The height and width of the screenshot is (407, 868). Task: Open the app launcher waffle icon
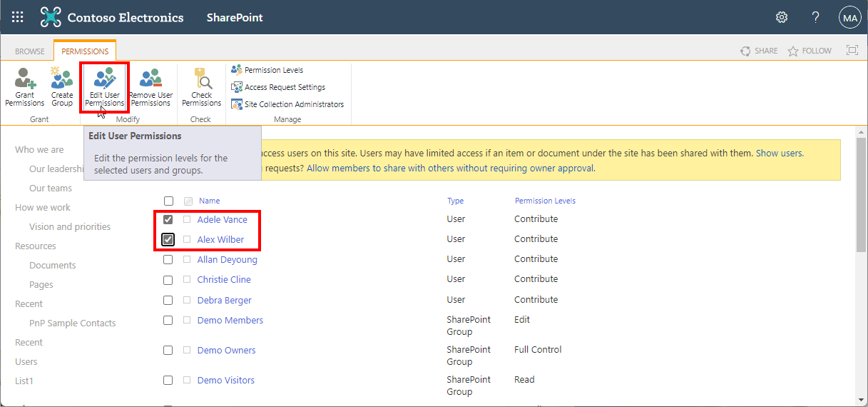18,17
